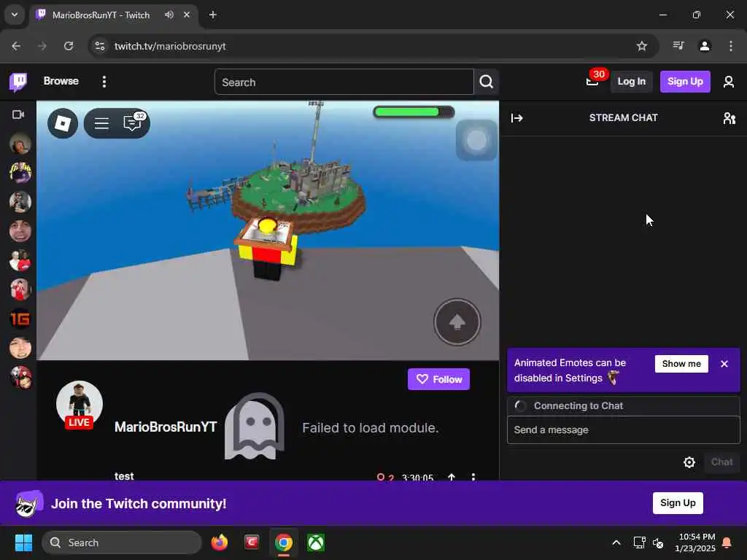This screenshot has width=747, height=560.
Task: Open the red C app in the taskbar
Action: 252,542
